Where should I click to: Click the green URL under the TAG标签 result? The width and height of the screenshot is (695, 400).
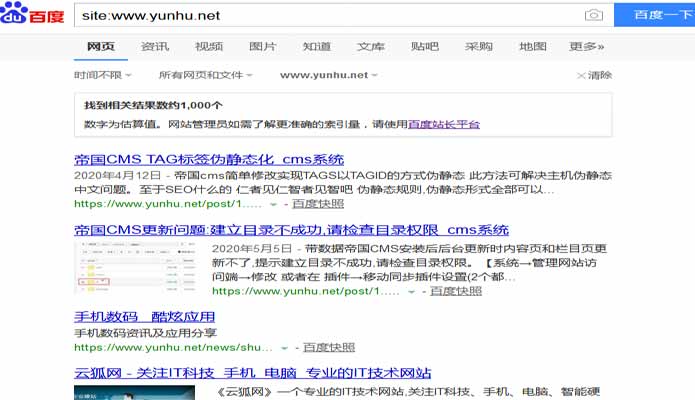168,204
